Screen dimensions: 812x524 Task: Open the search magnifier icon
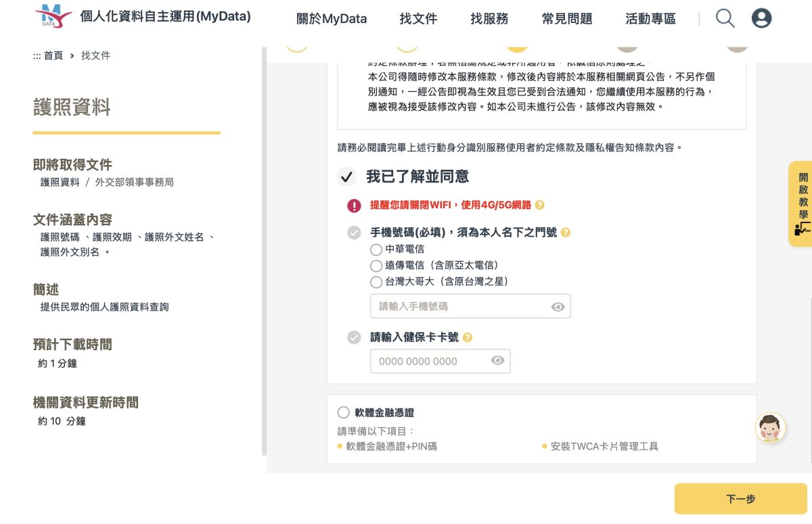pos(725,18)
